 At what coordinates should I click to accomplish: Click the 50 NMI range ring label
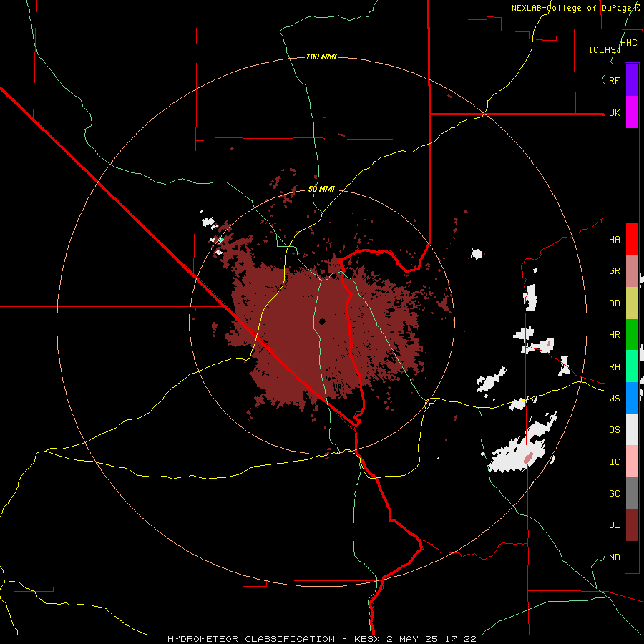321,190
